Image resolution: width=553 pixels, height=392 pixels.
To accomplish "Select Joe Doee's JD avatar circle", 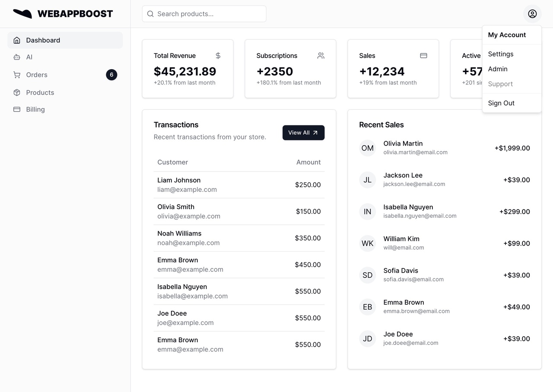I will click(367, 339).
